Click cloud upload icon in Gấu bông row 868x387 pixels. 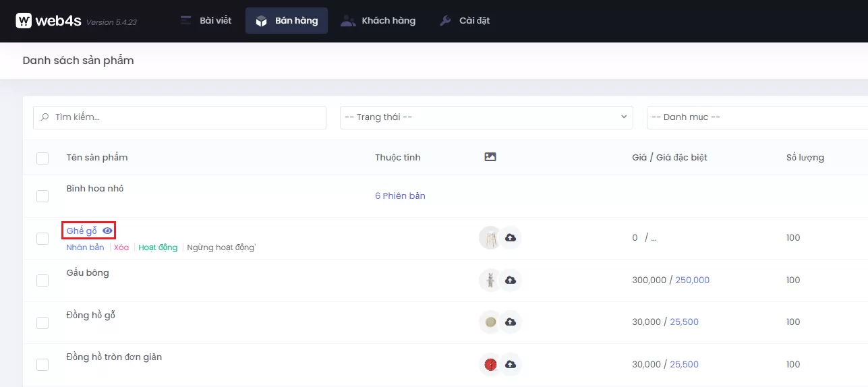coord(511,280)
